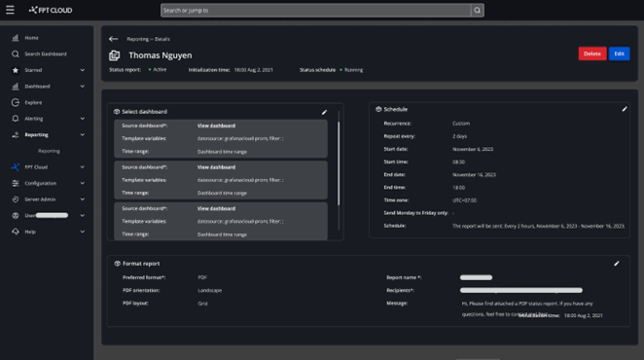Open Search Dashboard menu item

(46, 54)
